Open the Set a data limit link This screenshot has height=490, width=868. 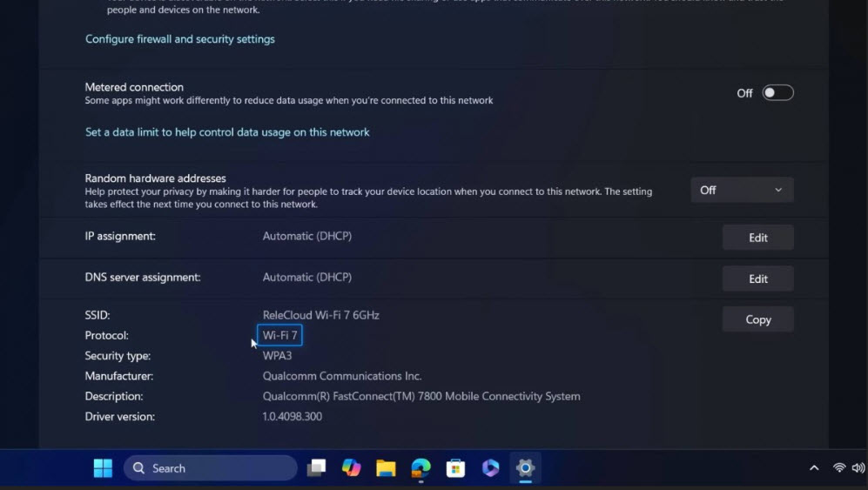tap(227, 132)
